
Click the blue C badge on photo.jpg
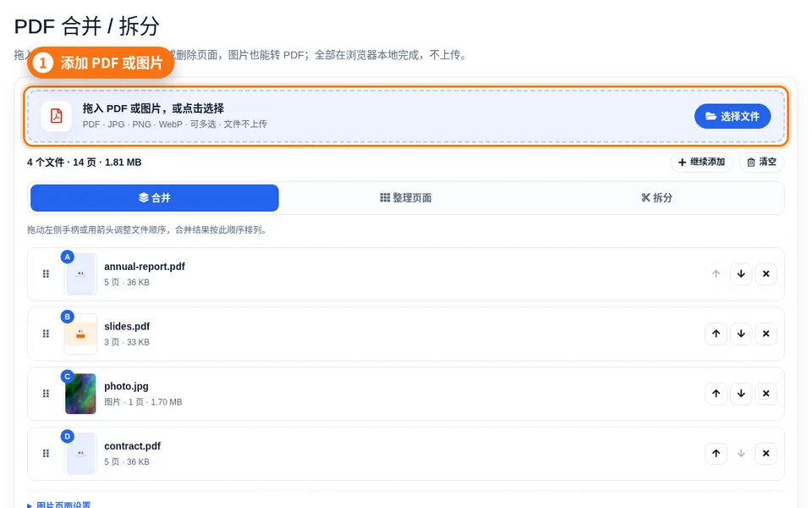[68, 376]
